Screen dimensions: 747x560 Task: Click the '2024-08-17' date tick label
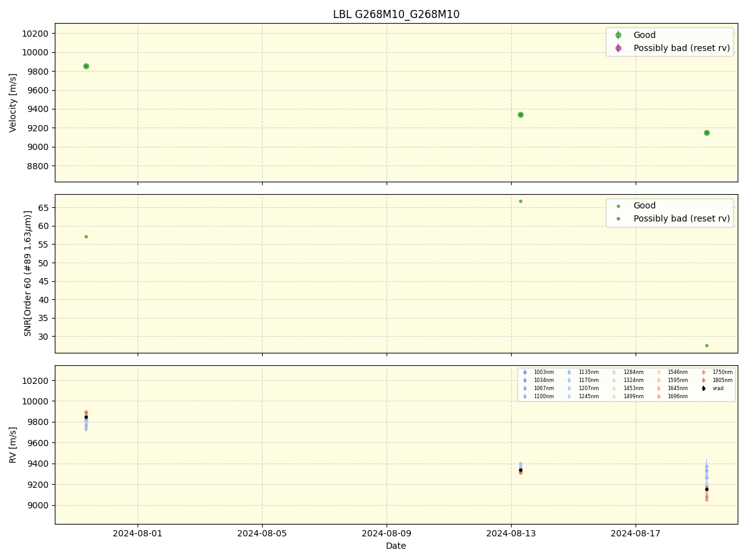pyautogui.click(x=636, y=533)
